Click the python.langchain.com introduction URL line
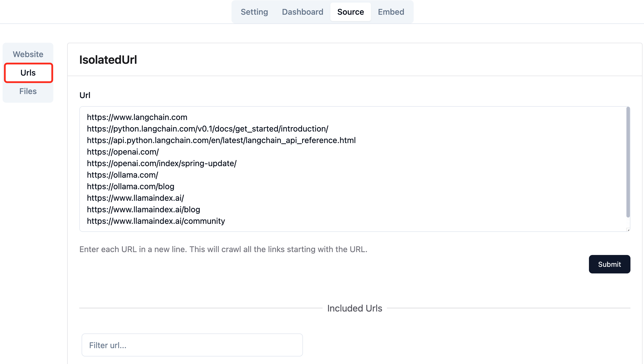This screenshot has height=364, width=644. [208, 129]
